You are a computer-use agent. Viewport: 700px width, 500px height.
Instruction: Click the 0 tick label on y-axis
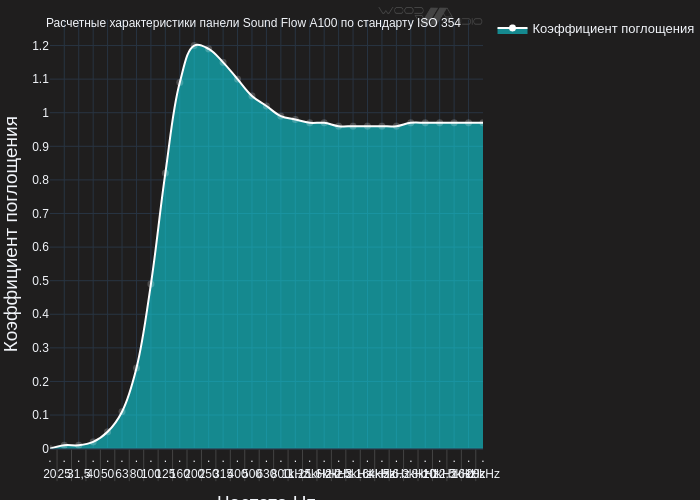pos(45,449)
